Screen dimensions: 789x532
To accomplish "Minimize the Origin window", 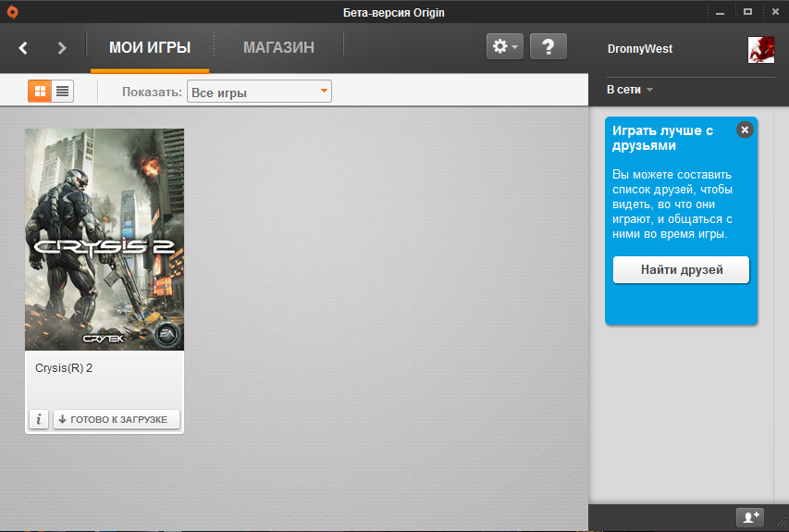I will 720,12.
